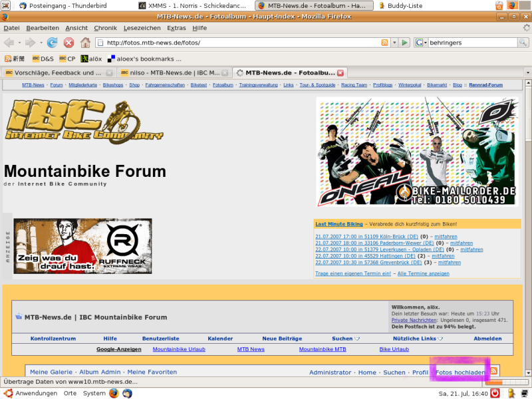Click the scrollbar down arrow
Screen dimensions: 532x399
pyautogui.click(x=528, y=372)
